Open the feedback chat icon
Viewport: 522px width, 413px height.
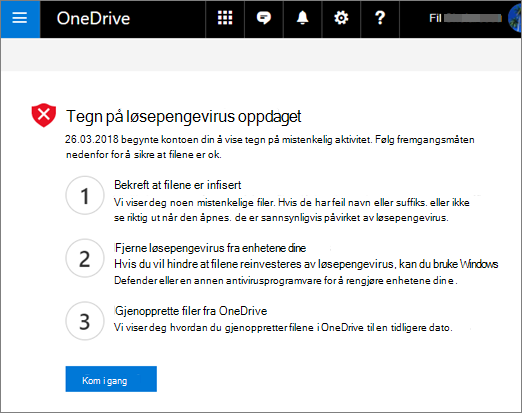pyautogui.click(x=264, y=18)
